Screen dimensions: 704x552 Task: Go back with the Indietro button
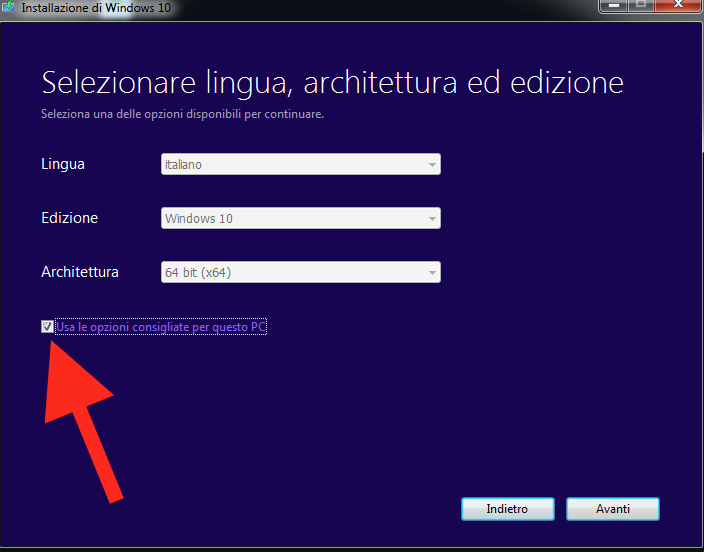tap(507, 509)
